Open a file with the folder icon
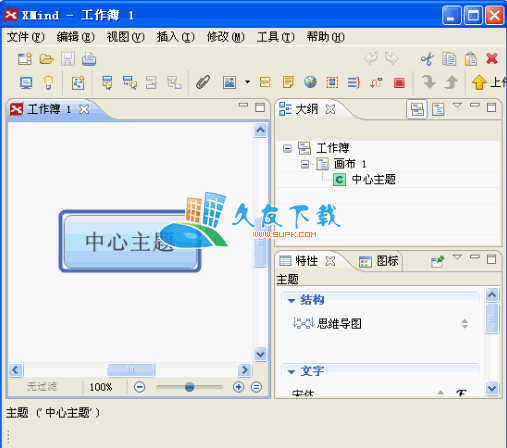 click(x=46, y=59)
